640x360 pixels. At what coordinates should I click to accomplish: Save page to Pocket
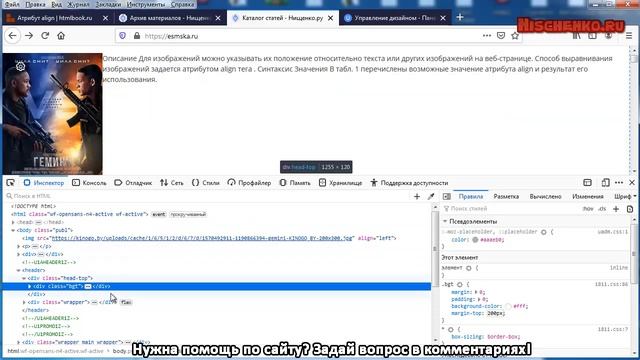coord(501,36)
